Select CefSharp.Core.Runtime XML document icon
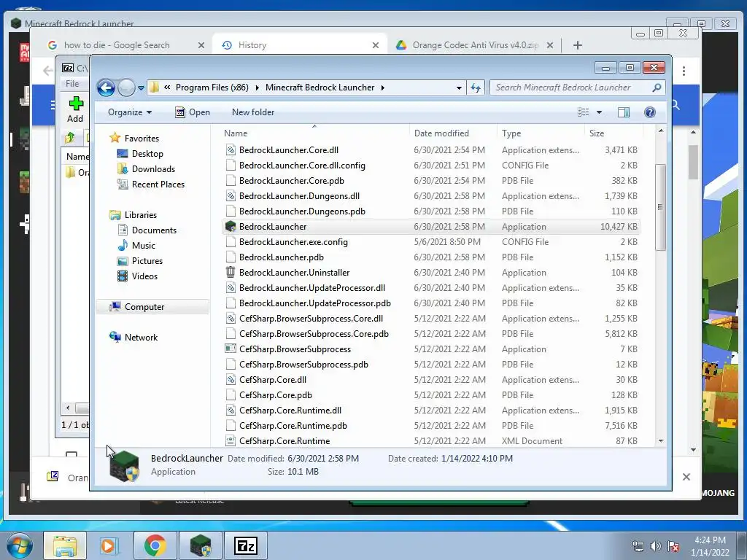Screen dimensions: 747x560 tap(231, 441)
